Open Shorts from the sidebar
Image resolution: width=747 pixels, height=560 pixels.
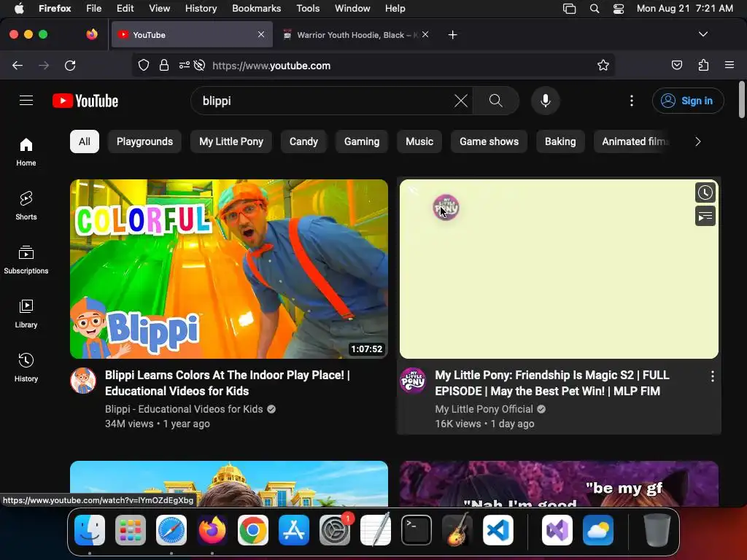click(x=26, y=206)
